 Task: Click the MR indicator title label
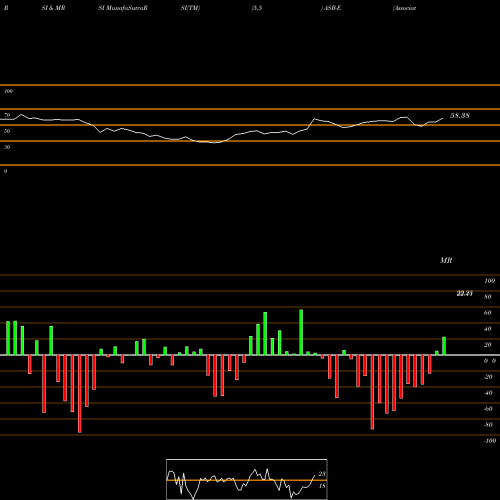click(x=446, y=260)
